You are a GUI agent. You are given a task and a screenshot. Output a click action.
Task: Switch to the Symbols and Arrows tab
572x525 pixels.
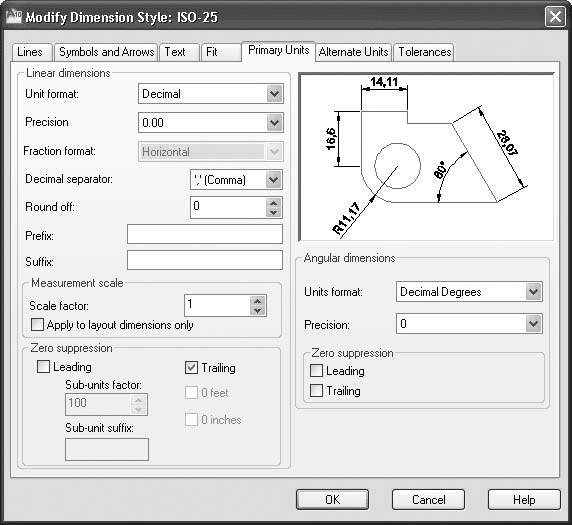pyautogui.click(x=106, y=52)
